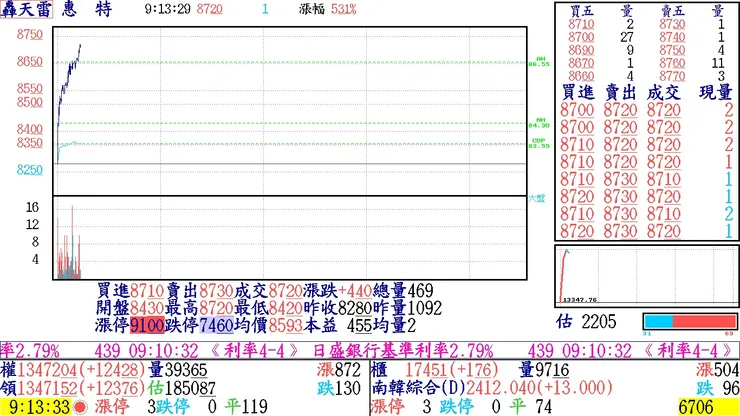Select bid price 8660 in 買五 list

581,76
